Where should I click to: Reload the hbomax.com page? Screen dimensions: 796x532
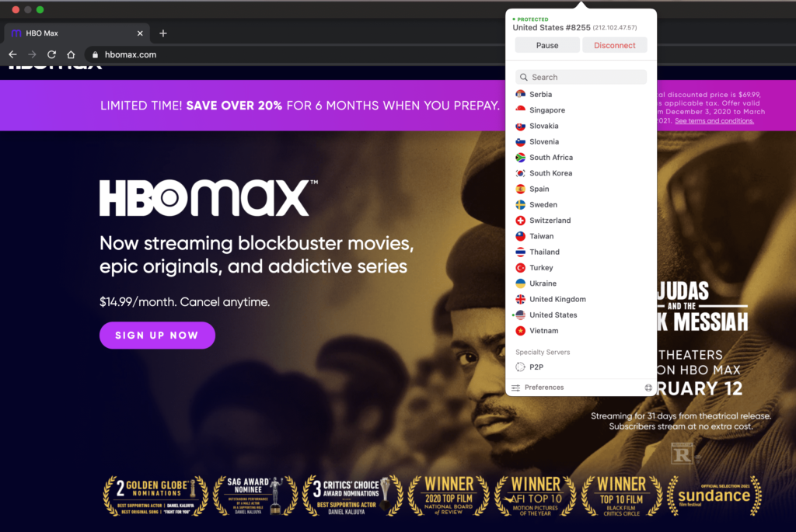(51, 54)
